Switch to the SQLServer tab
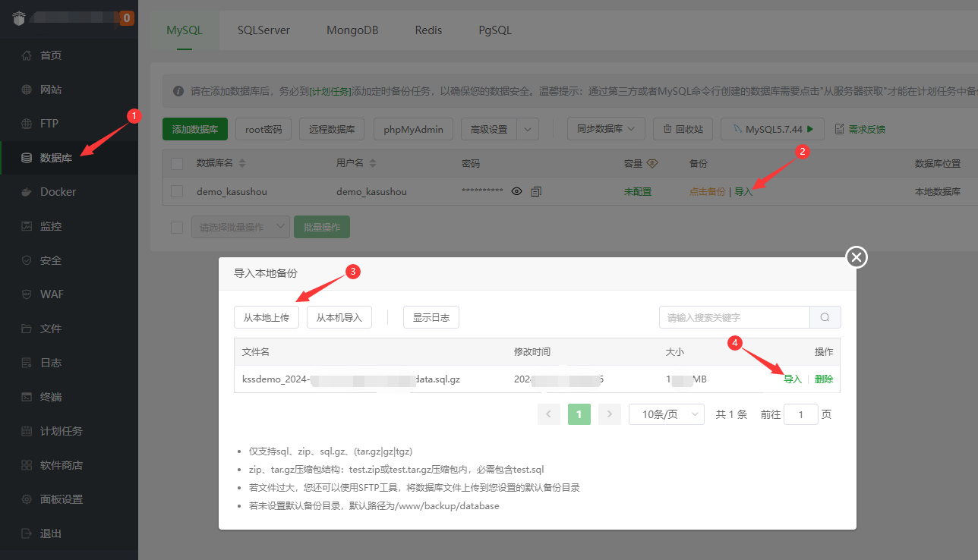This screenshot has width=978, height=560. click(x=263, y=30)
